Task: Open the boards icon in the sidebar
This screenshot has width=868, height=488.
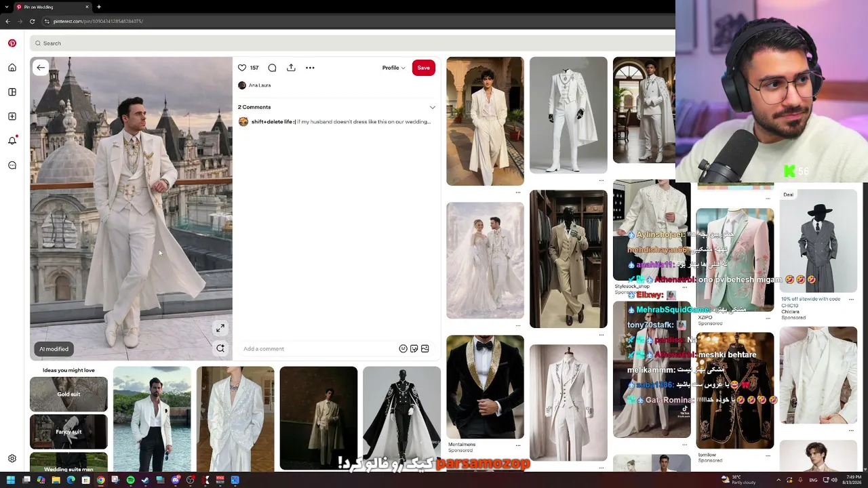Action: pos(12,92)
